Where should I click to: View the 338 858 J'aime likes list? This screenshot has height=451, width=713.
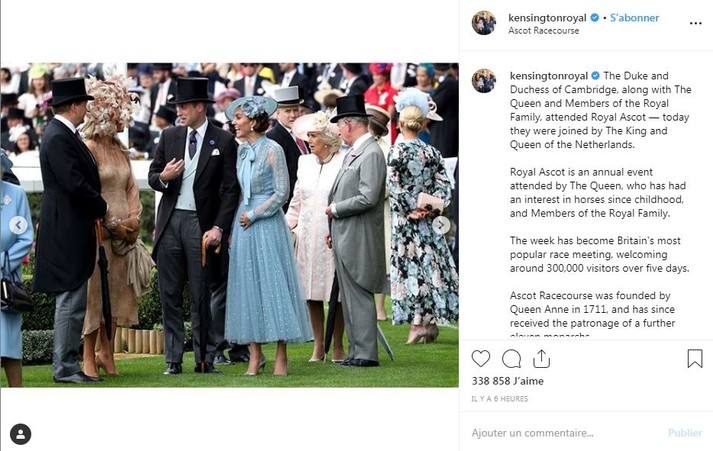pyautogui.click(x=507, y=381)
